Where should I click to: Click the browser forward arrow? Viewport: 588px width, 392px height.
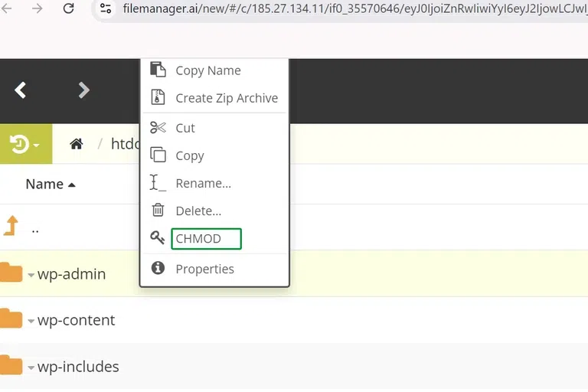[x=37, y=8]
